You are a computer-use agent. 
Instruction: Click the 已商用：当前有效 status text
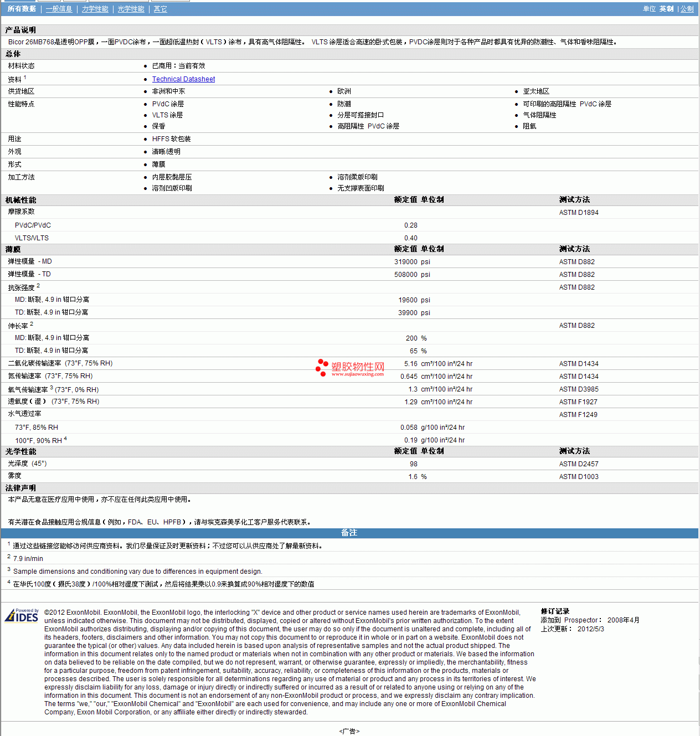(178, 66)
